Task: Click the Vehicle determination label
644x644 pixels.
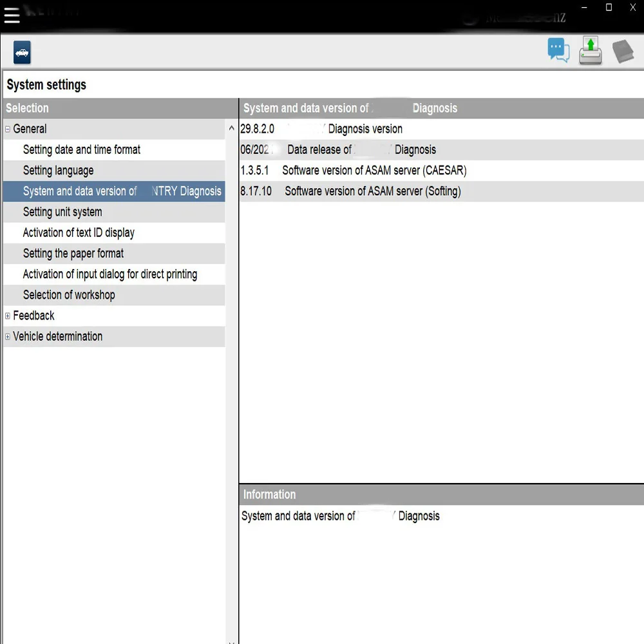Action: [58, 336]
